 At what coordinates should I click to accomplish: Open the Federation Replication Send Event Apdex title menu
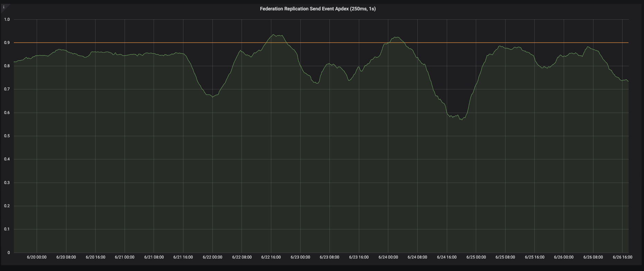click(x=318, y=9)
